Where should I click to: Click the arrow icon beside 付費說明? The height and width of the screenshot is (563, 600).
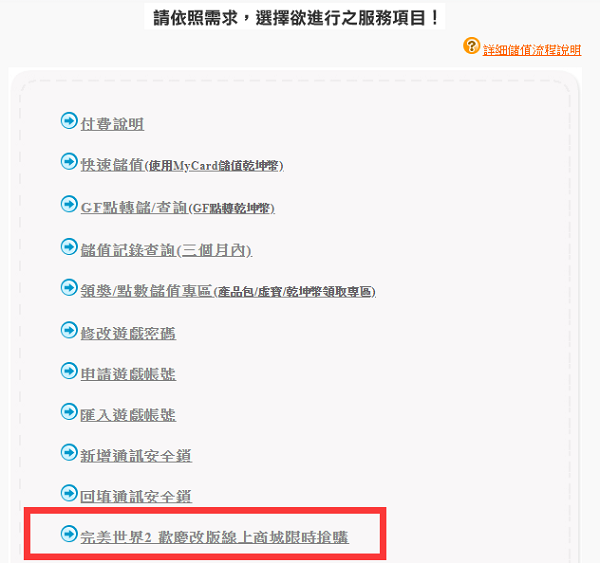click(x=69, y=121)
